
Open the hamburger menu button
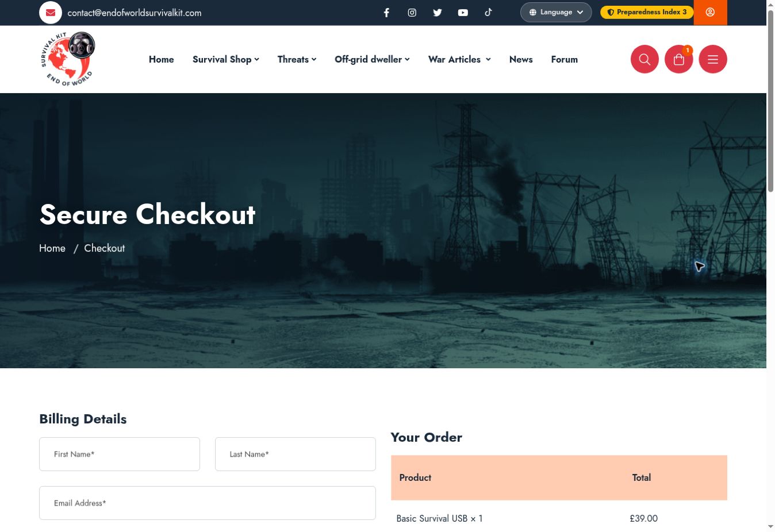[x=713, y=59]
